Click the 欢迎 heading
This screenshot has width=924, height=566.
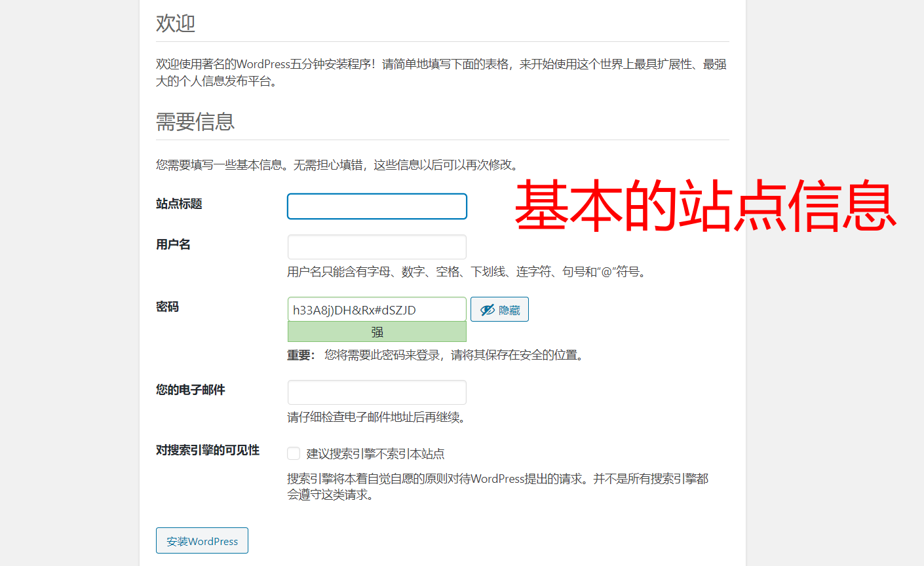[176, 24]
